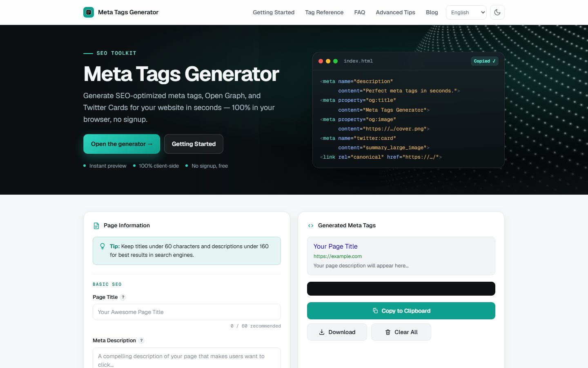
Task: Click the red dot in code window
Action: coord(321,61)
